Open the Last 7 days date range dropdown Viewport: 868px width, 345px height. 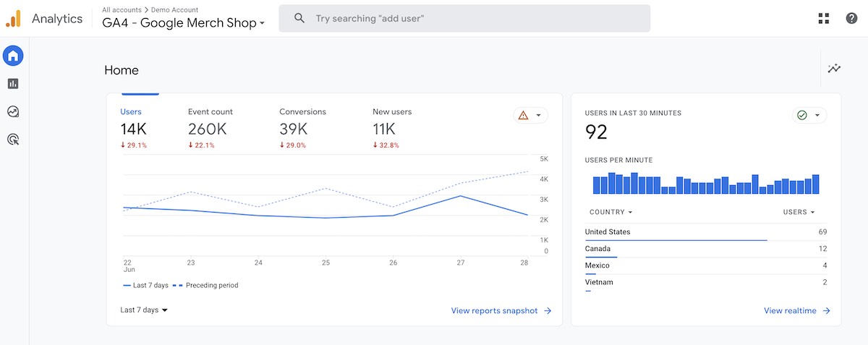coord(144,310)
